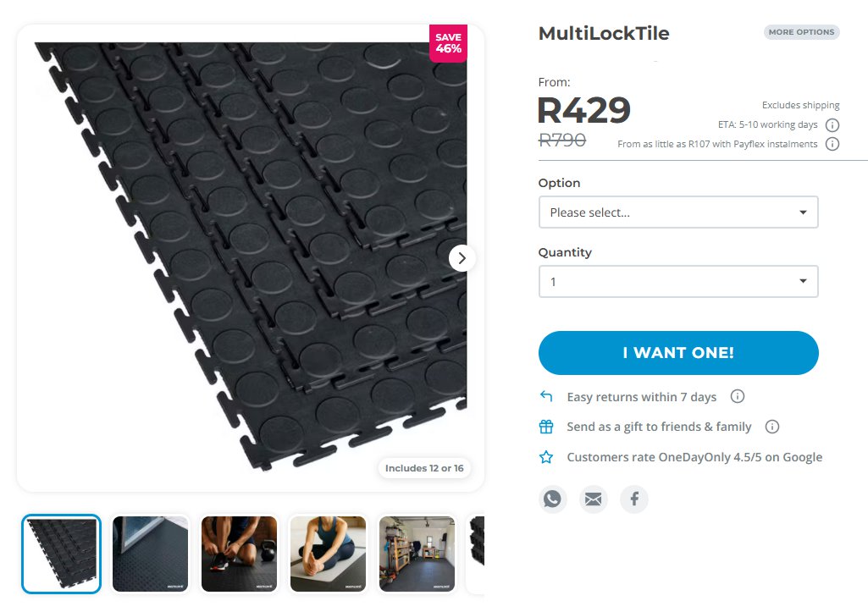Image resolution: width=868 pixels, height=612 pixels.
Task: Click the 'Easy returns within 7 days' text
Action: tap(641, 397)
